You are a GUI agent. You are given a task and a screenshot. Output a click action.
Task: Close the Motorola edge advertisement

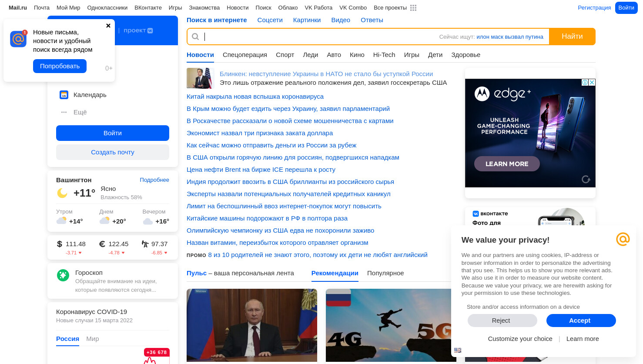(592, 82)
